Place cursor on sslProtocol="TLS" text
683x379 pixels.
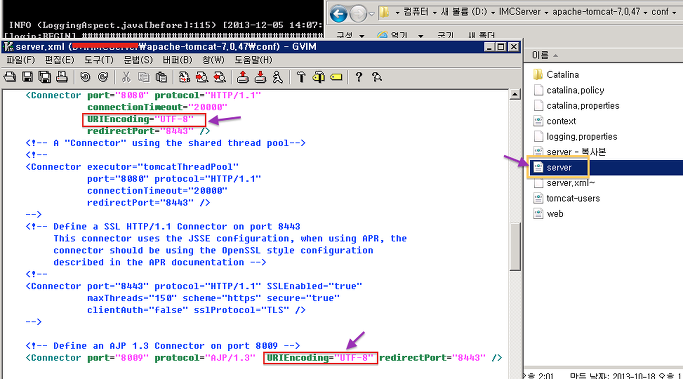click(x=241, y=310)
